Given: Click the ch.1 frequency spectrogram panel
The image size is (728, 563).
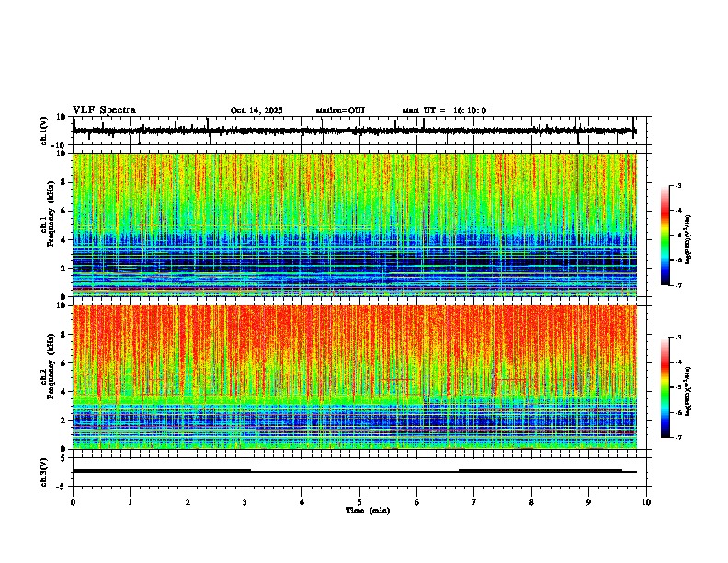Looking at the screenshot, I should (x=359, y=224).
